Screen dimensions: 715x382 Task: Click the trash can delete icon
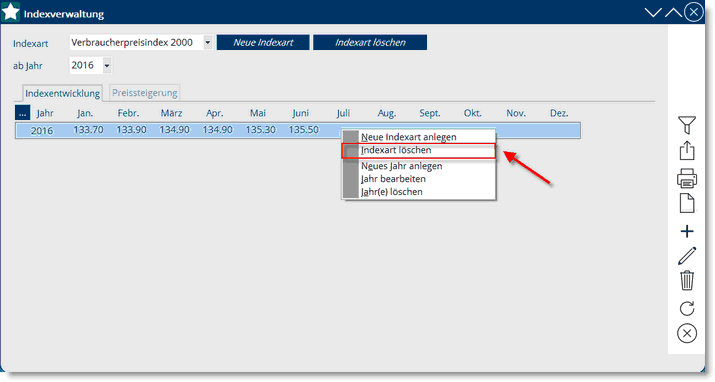[687, 280]
